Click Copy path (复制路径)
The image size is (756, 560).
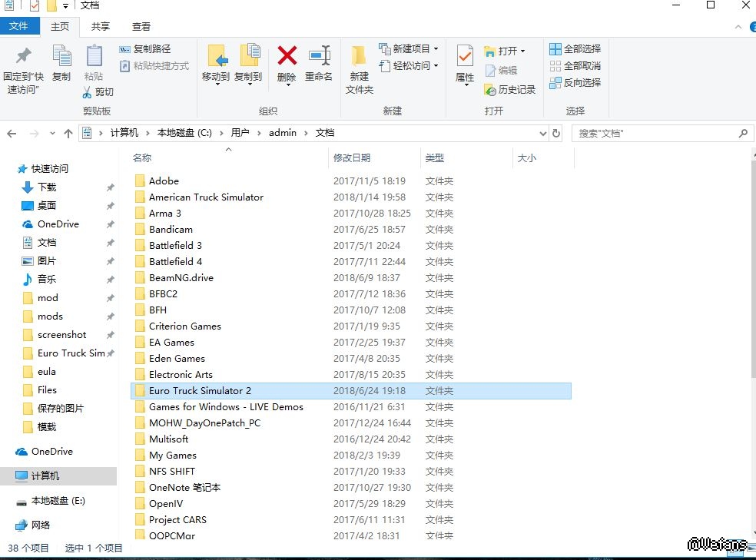[144, 49]
